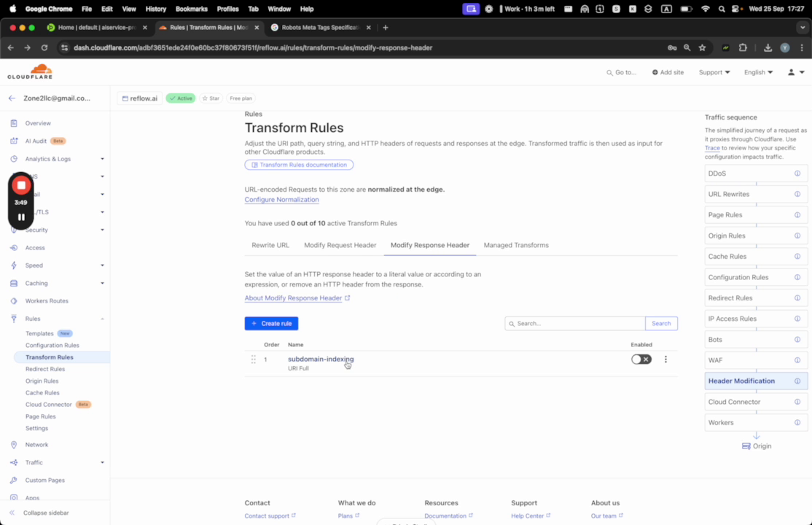
Task: Star the reflow.ai zone
Action: [x=211, y=98]
